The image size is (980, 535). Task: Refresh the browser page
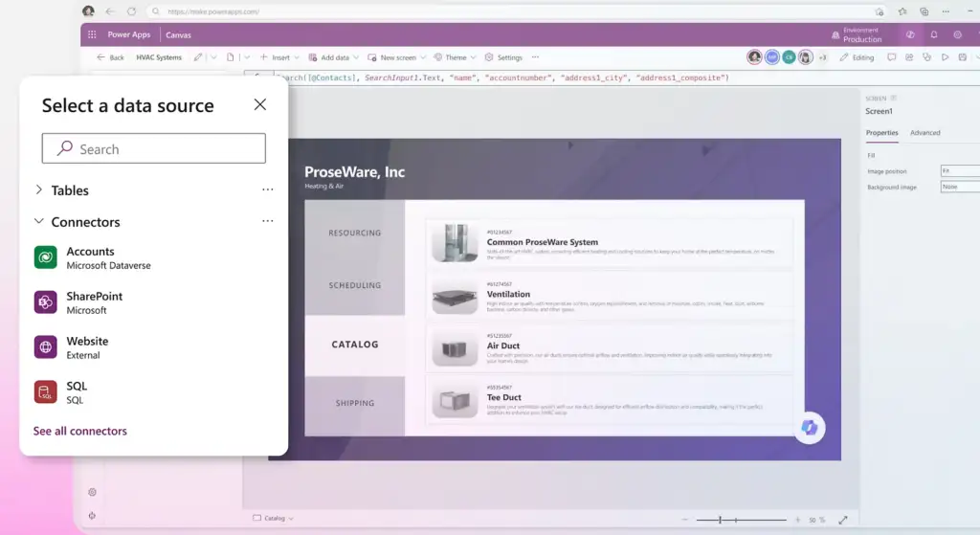(x=131, y=11)
